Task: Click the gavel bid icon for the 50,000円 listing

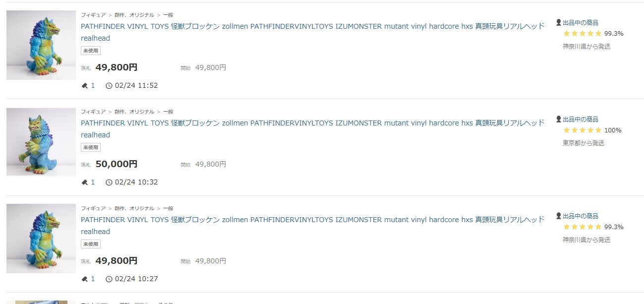Action: (x=84, y=182)
